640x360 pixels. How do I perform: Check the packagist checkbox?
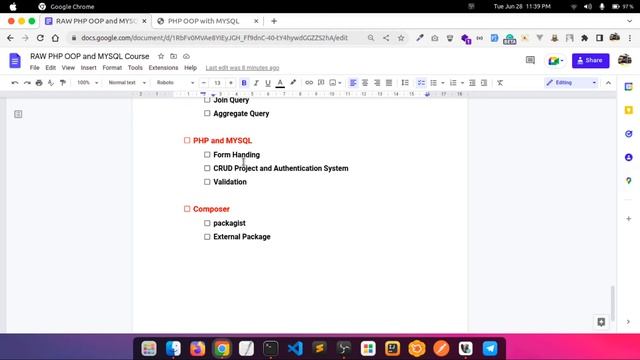(x=207, y=223)
